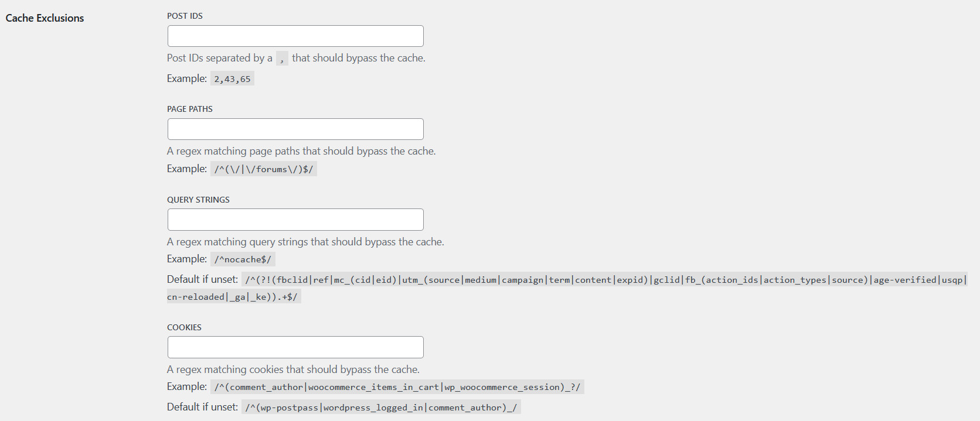Click the QUERY STRINGS field label
This screenshot has width=980, height=421.
coord(198,200)
